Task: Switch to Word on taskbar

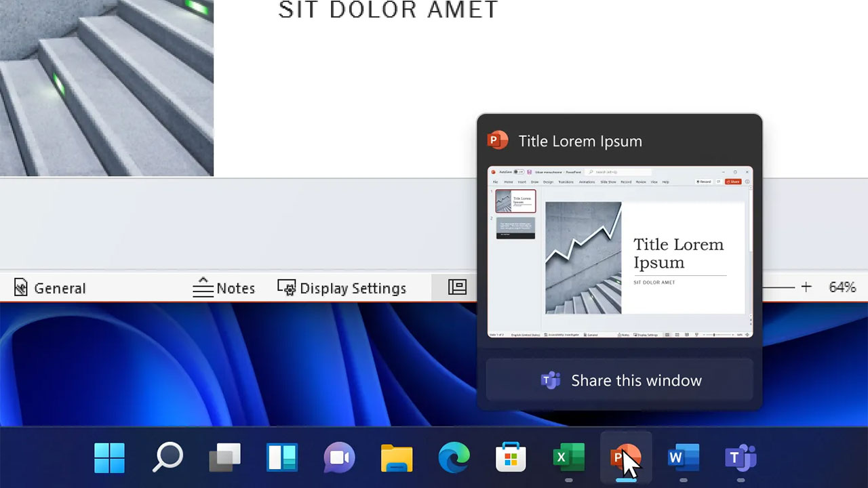Action: point(683,458)
